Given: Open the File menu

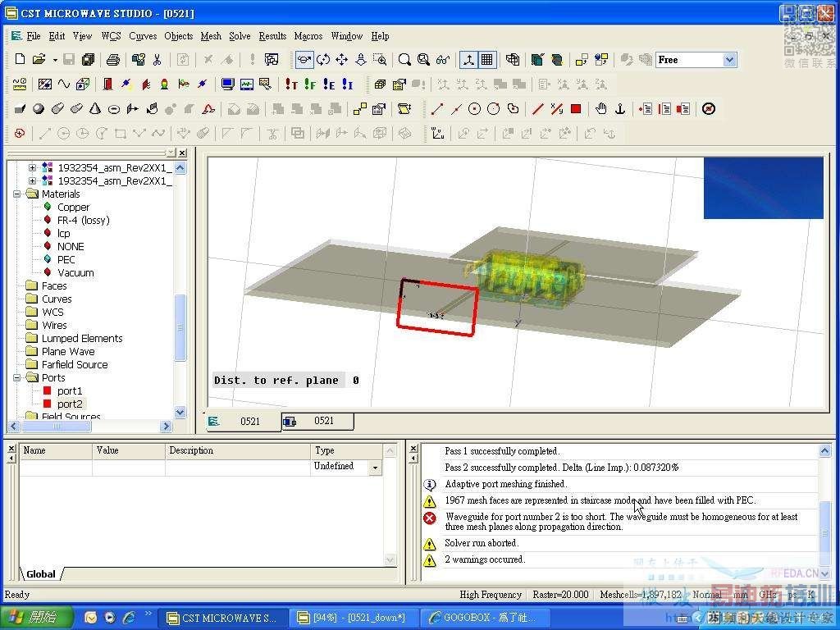Looking at the screenshot, I should coord(33,36).
